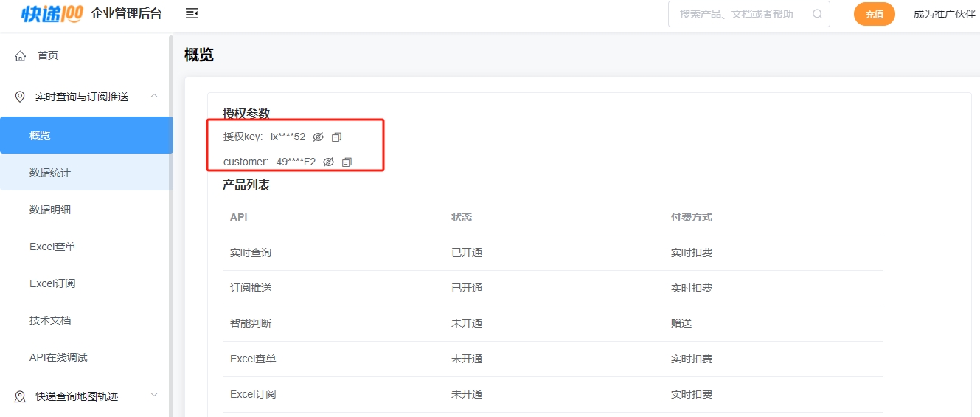Click the 状态 column header

[462, 217]
